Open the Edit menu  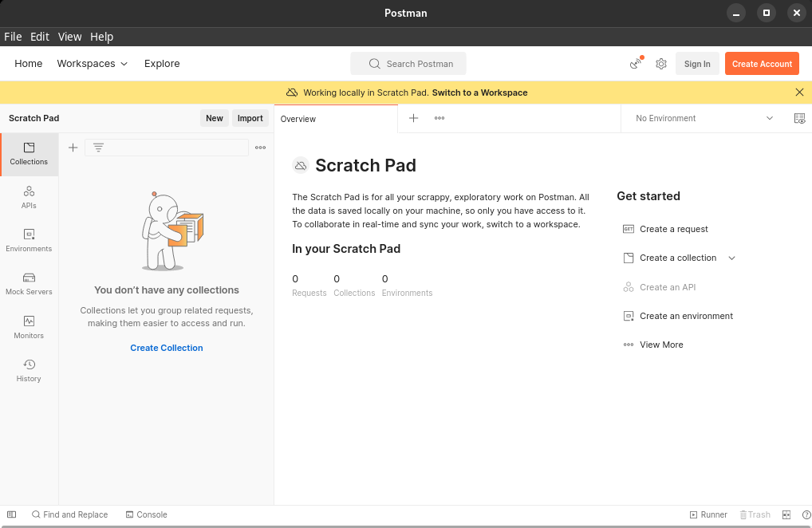point(39,37)
